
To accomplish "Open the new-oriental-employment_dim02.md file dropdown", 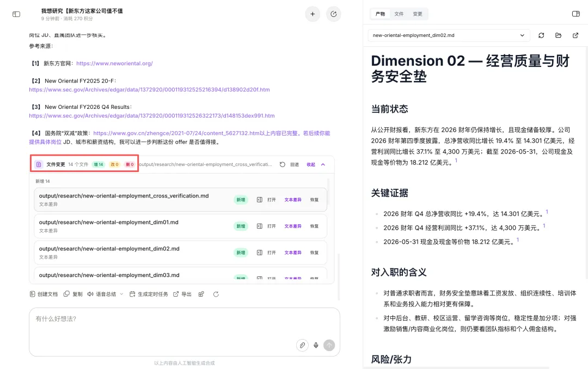I will [x=449, y=35].
